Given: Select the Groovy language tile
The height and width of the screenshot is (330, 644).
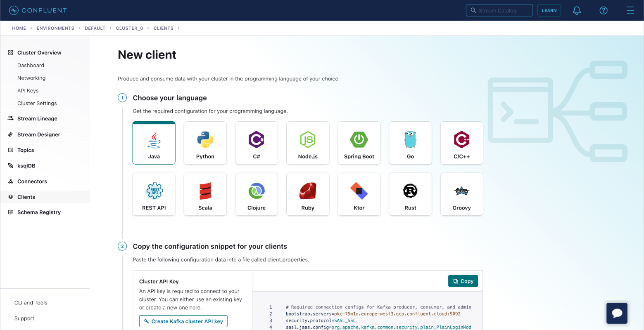Looking at the screenshot, I should (x=461, y=194).
